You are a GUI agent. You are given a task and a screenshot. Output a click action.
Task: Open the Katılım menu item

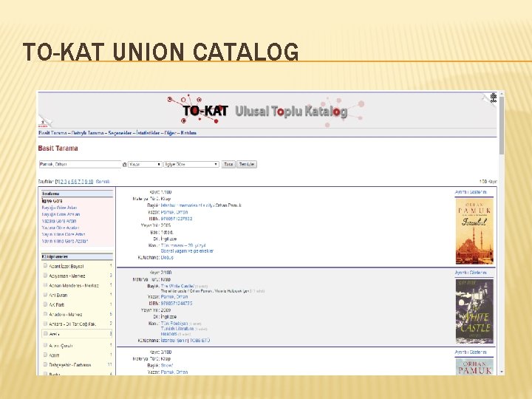[188, 133]
